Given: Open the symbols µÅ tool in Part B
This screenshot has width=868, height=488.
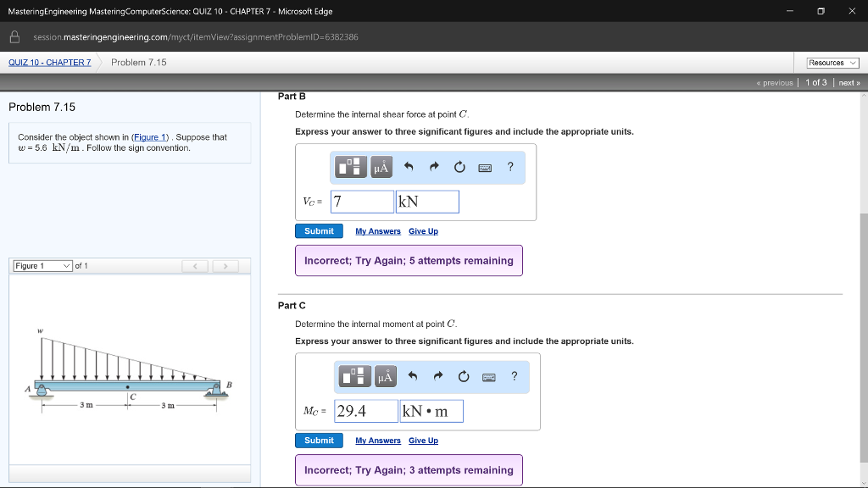Looking at the screenshot, I should pos(381,168).
